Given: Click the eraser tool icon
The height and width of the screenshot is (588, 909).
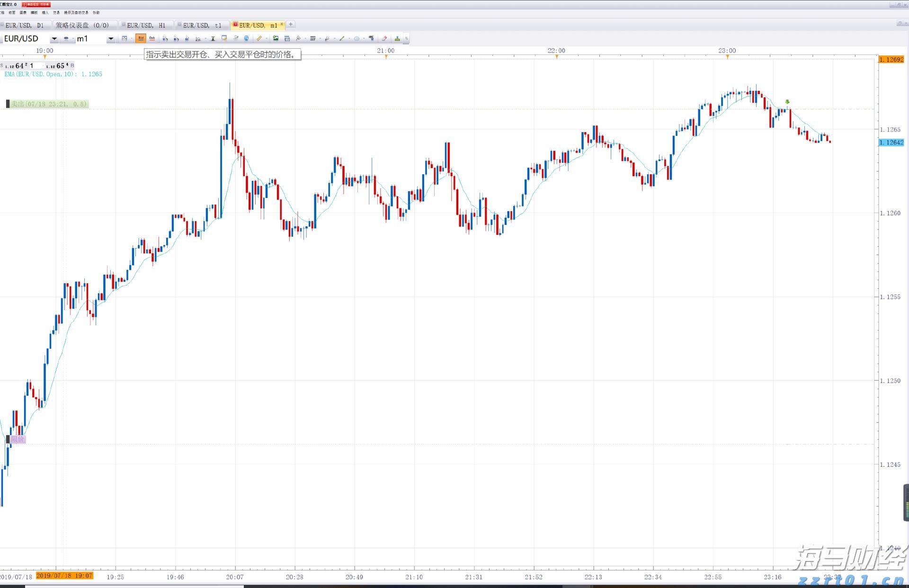Looking at the screenshot, I should [x=384, y=38].
